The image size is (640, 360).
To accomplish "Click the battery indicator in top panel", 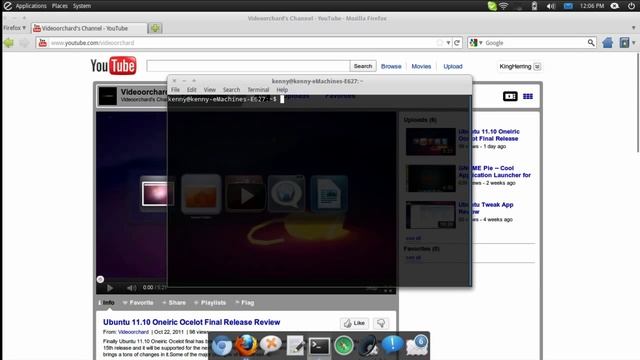I will pyautogui.click(x=534, y=6).
